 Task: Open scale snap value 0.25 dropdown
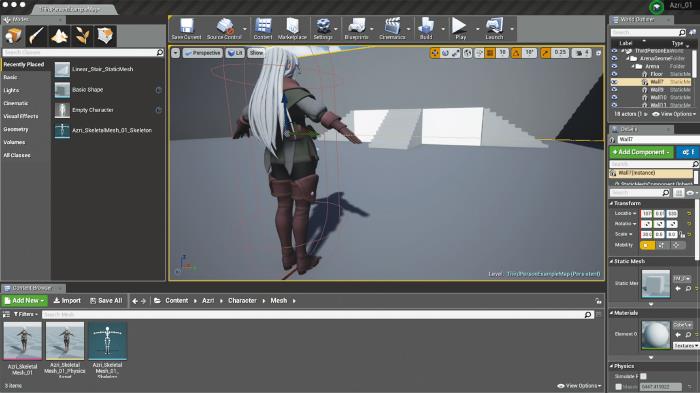[x=560, y=53]
